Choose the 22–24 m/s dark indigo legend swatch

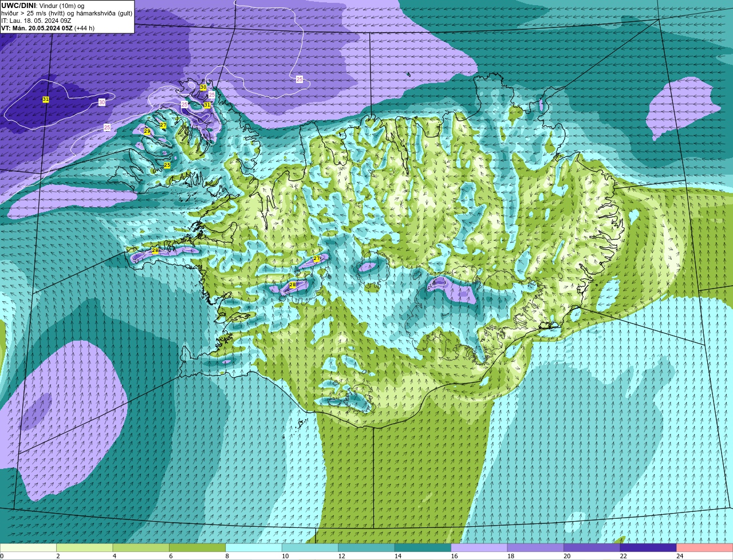pyautogui.click(x=648, y=548)
